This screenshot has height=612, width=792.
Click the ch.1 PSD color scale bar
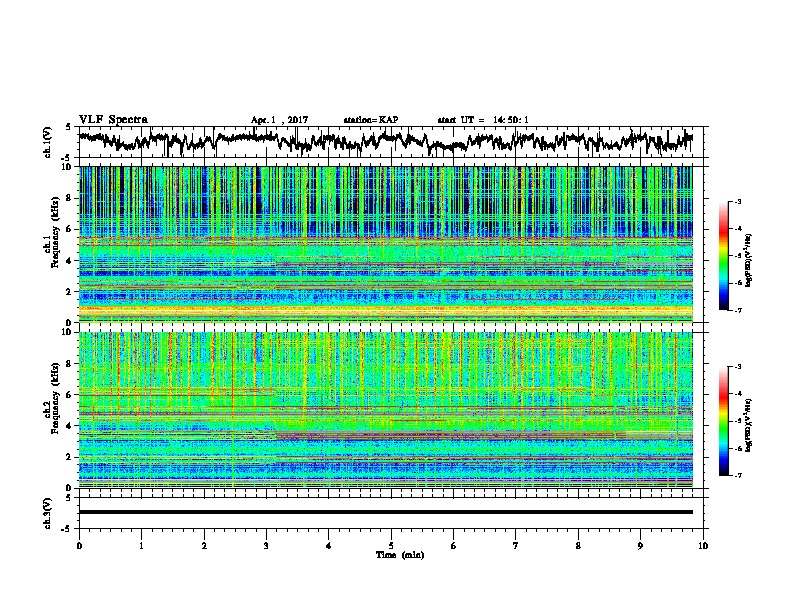pos(723,256)
